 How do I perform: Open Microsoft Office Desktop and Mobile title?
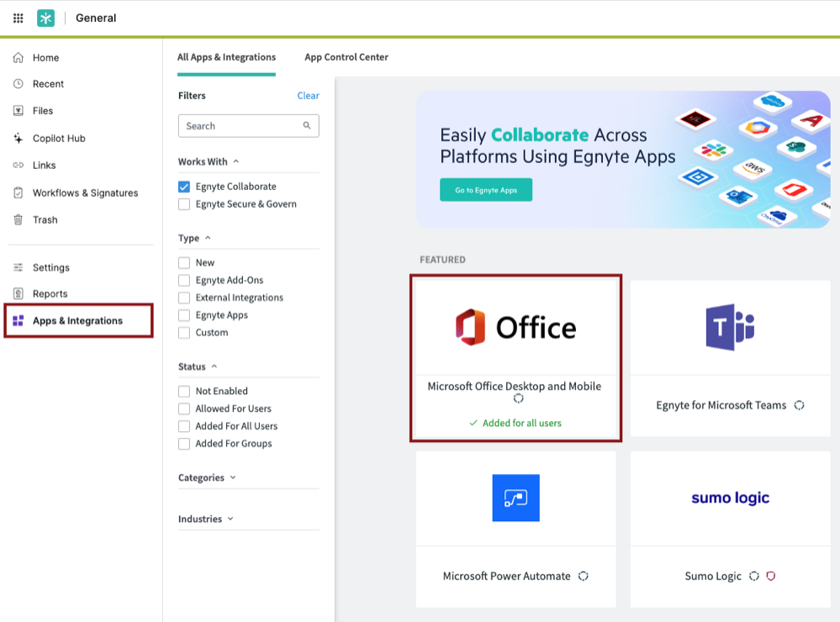tap(515, 386)
